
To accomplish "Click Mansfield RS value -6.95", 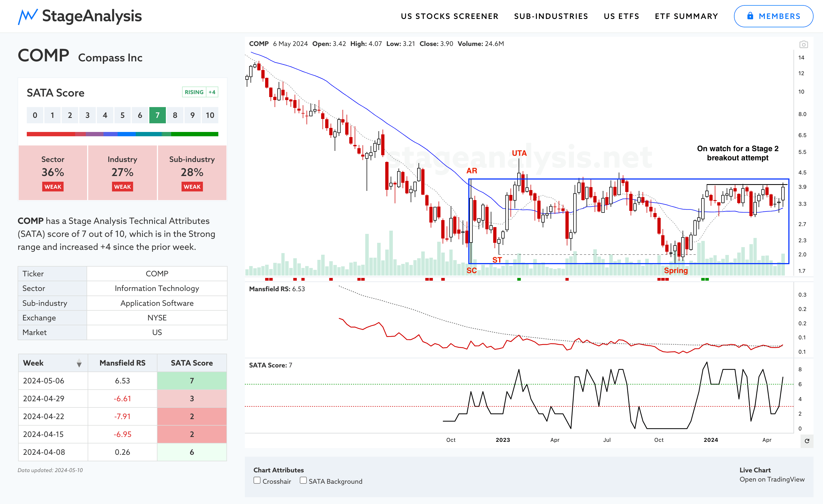I will tap(122, 434).
